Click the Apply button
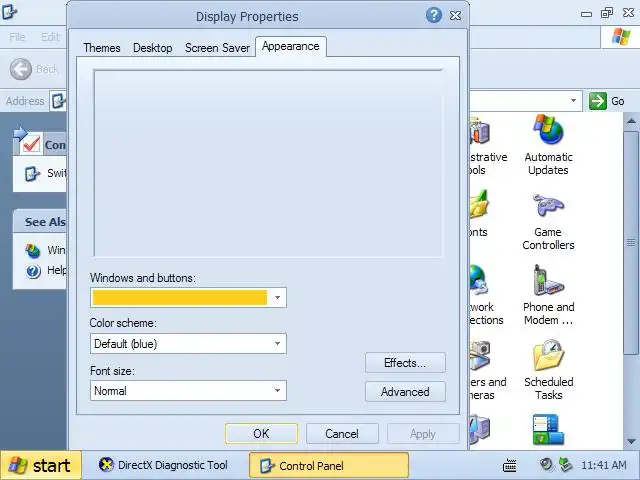Screen dimensions: 640x480 tap(423, 433)
